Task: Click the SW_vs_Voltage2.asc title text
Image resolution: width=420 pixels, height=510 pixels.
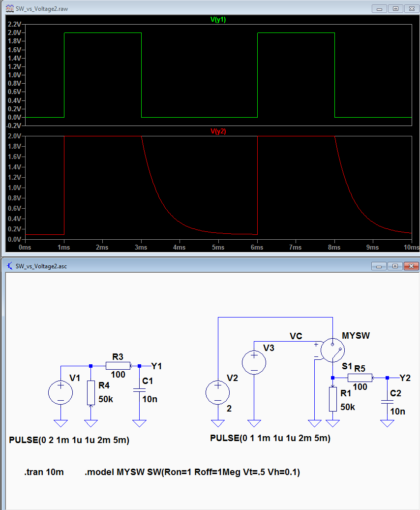Action: (41, 266)
